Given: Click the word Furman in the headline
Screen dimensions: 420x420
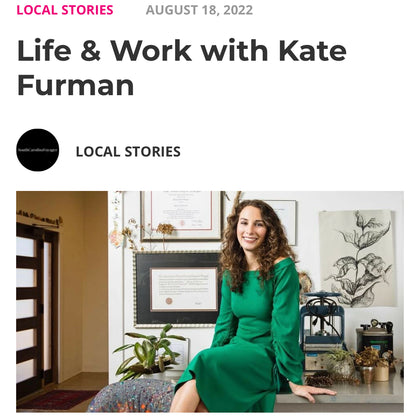Looking at the screenshot, I should (x=76, y=85).
